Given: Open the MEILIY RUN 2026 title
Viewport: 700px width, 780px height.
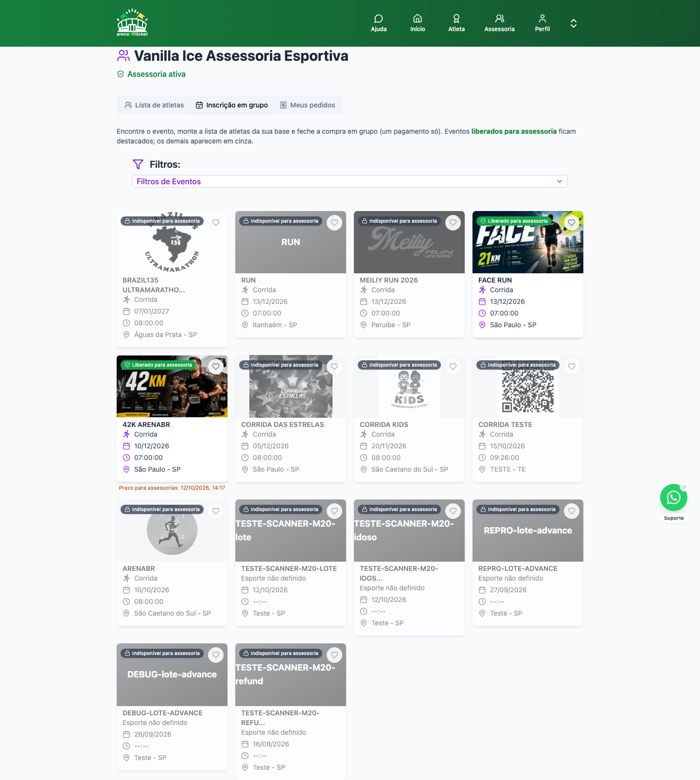Looking at the screenshot, I should point(389,280).
